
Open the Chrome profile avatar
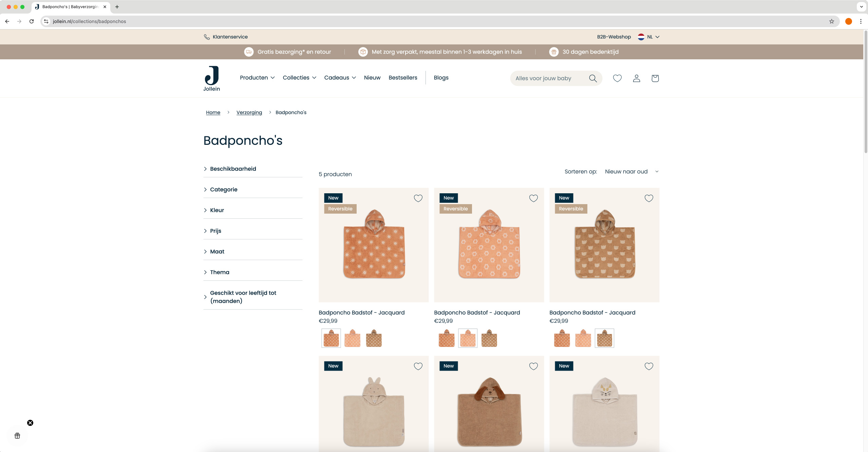(x=849, y=21)
